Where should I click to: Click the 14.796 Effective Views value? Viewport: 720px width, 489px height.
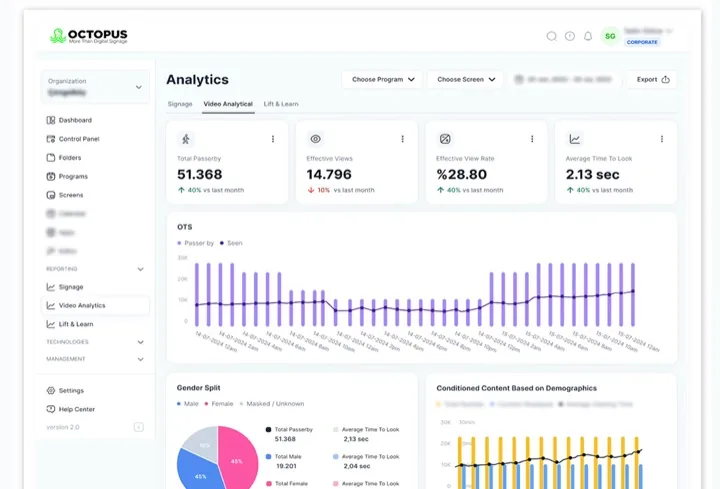(329, 174)
